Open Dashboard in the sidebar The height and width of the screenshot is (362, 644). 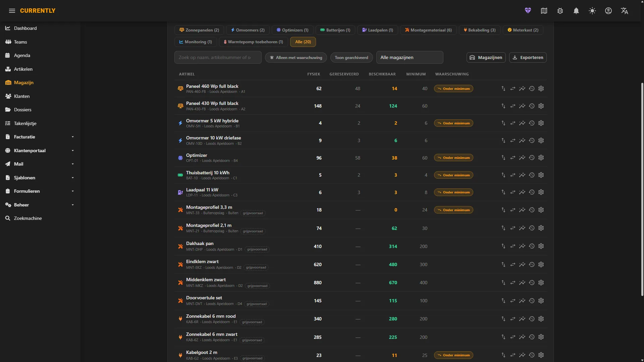[x=40, y=28]
